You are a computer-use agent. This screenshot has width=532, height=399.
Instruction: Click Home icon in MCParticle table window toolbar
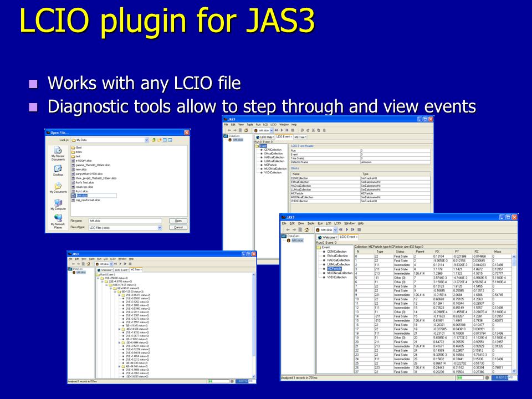point(306,229)
